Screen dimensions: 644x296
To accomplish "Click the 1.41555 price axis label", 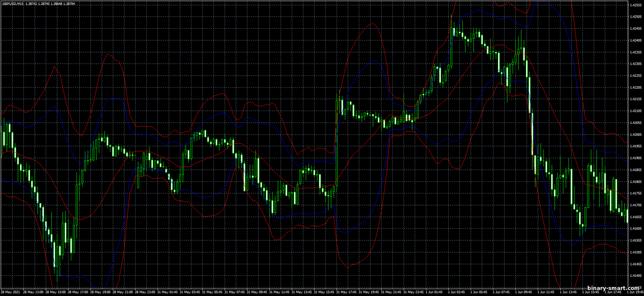I will click(x=635, y=240).
